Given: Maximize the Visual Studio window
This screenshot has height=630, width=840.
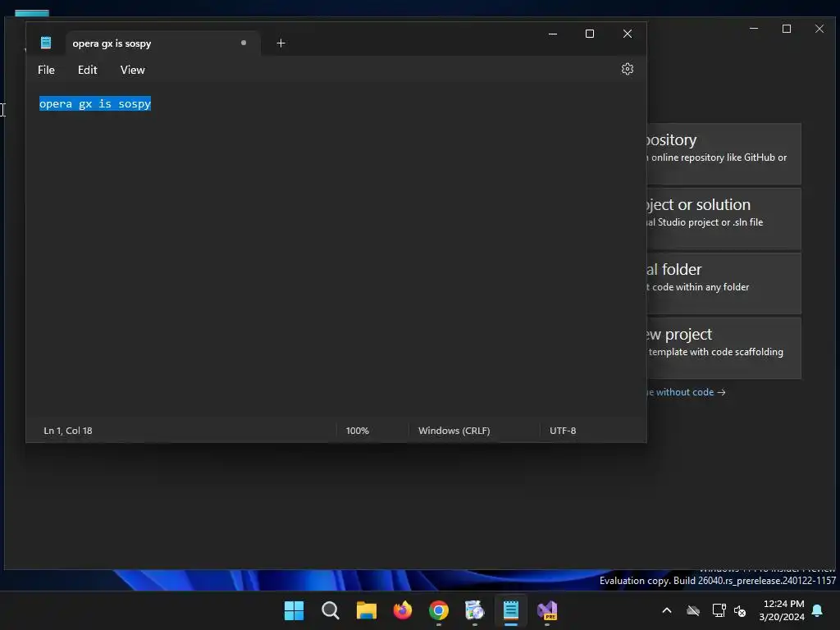Looking at the screenshot, I should [x=787, y=29].
